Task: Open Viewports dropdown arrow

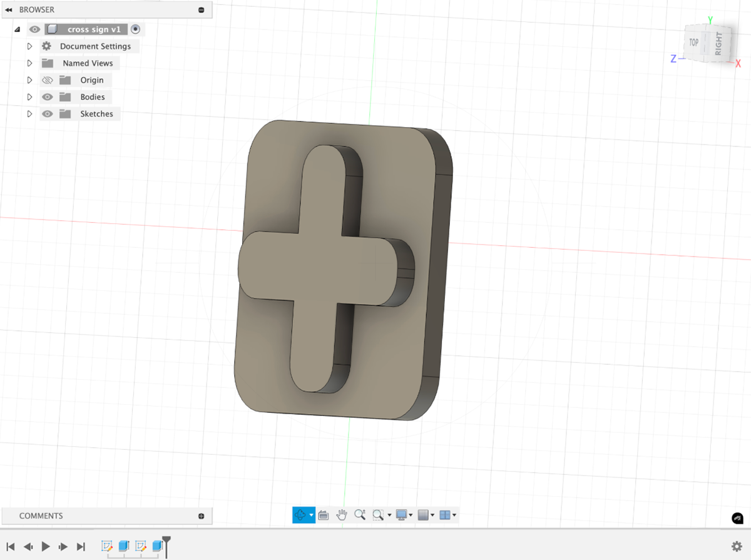Action: [x=454, y=516]
